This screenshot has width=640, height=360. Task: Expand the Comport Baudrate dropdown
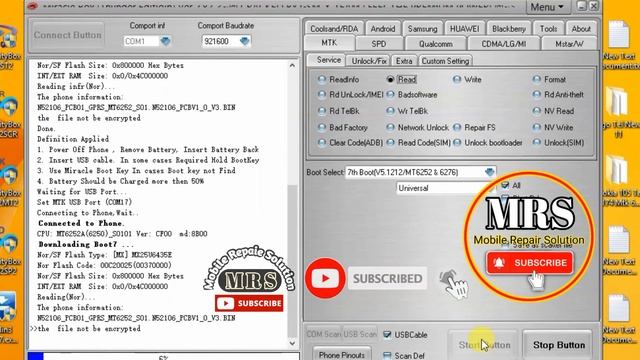click(244, 41)
